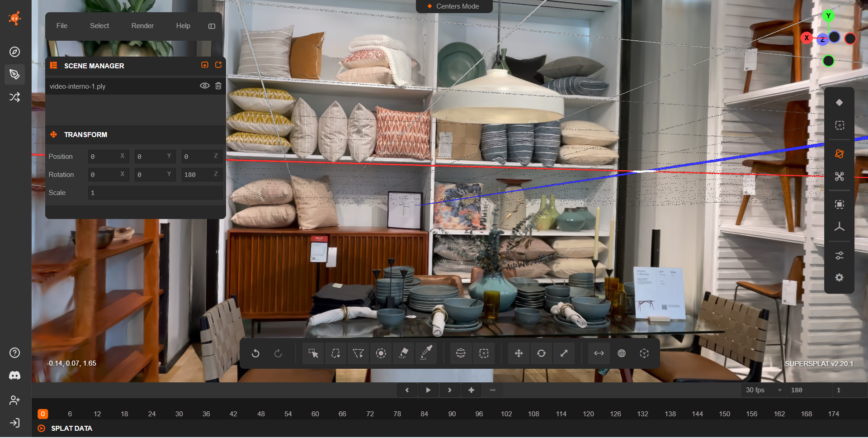This screenshot has width=868, height=438.
Task: Open the Select menu
Action: pos(99,26)
